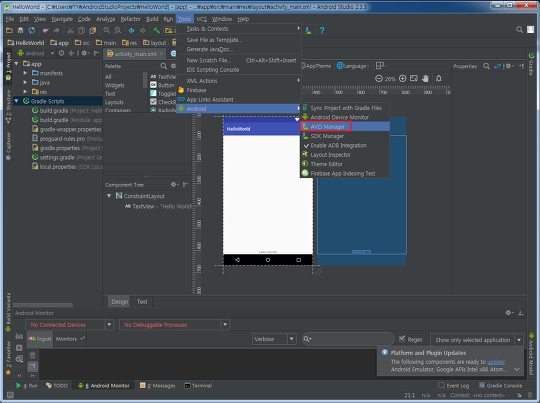Toggle the Regex checkbox
The height and width of the screenshot is (403, 540).
[402, 339]
